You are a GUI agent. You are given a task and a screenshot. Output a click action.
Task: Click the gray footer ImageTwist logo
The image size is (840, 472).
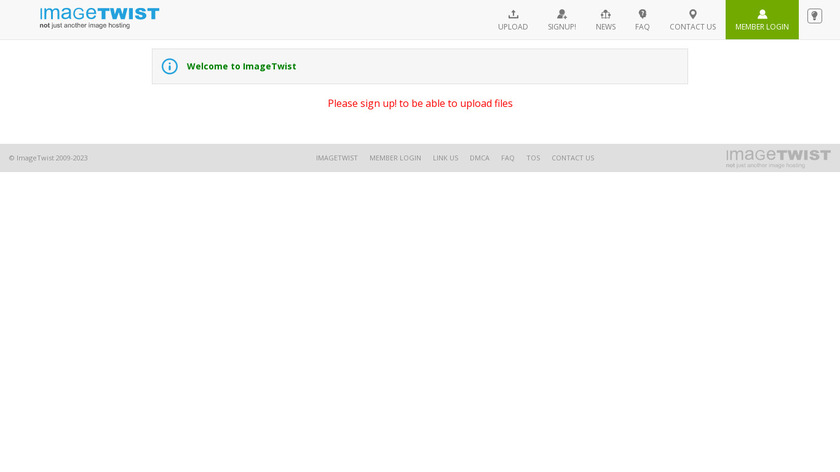tap(778, 159)
